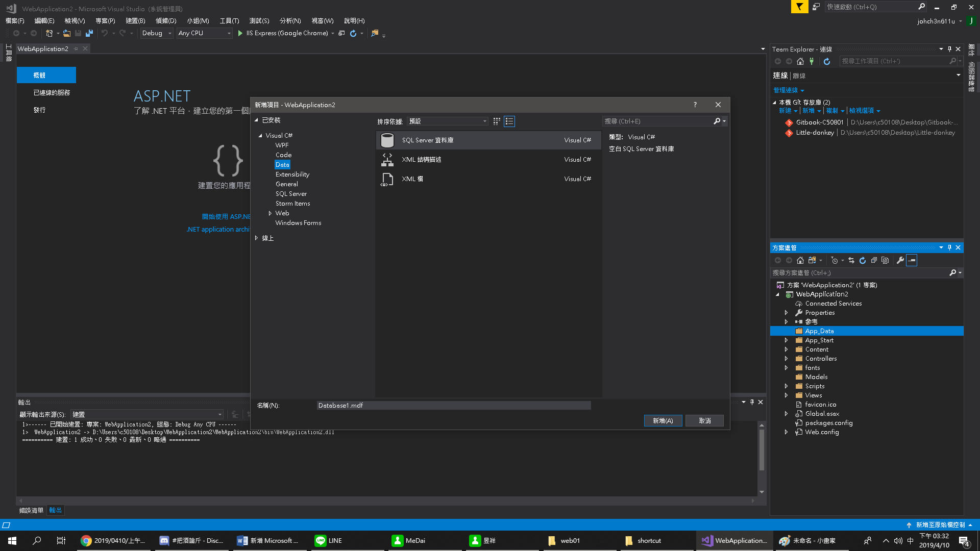Viewport: 980px width, 551px height.
Task: Select the SQL Server category
Action: 291,194
